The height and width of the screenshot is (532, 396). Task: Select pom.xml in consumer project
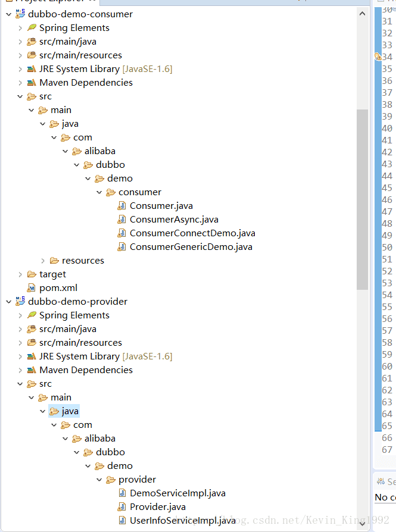pos(58,287)
